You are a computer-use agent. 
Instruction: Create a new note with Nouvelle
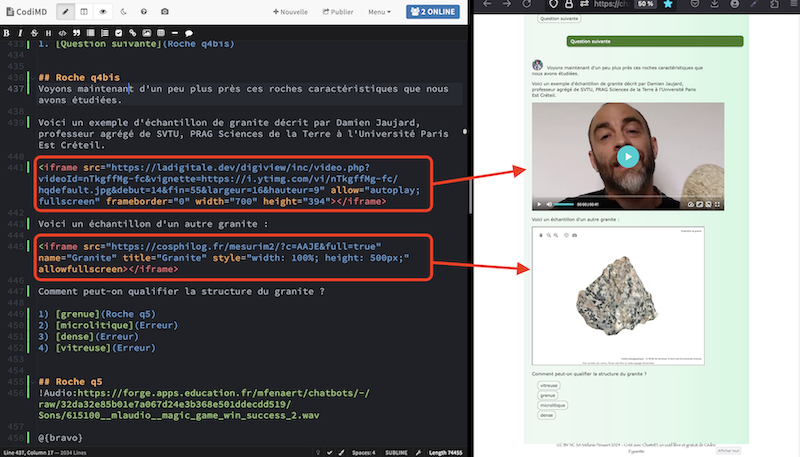coord(290,12)
